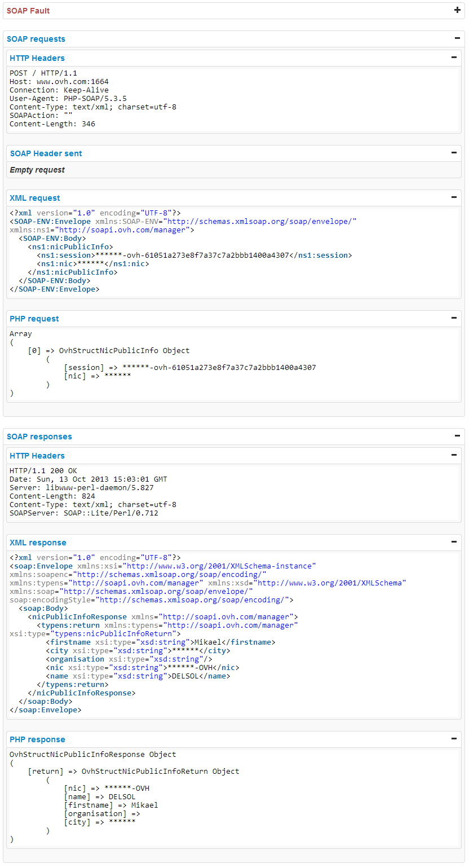Click the 'Server: libwww-perl-daemon/5.827' line
This screenshot has width=469, height=868.
[82, 488]
